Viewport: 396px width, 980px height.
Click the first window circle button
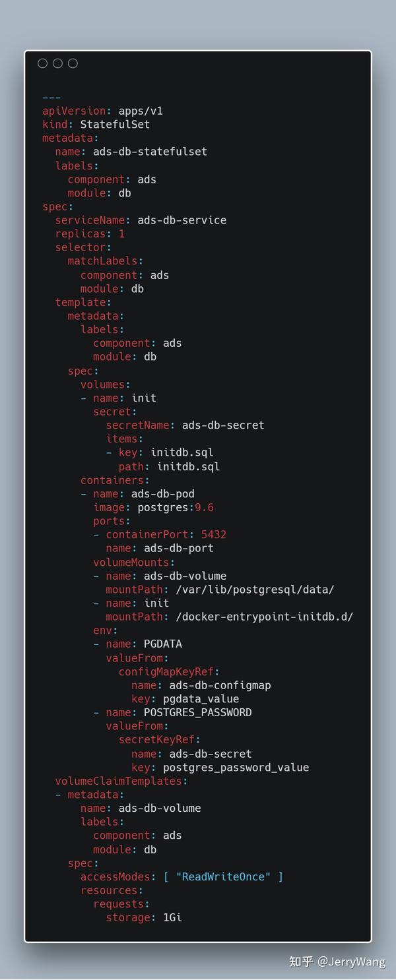coord(43,63)
